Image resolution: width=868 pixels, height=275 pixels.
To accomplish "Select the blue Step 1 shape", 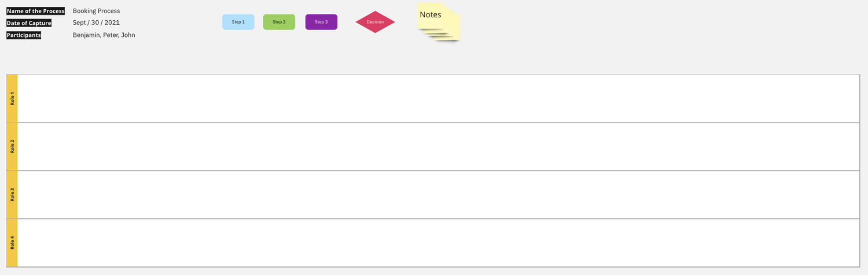I will pos(238,22).
